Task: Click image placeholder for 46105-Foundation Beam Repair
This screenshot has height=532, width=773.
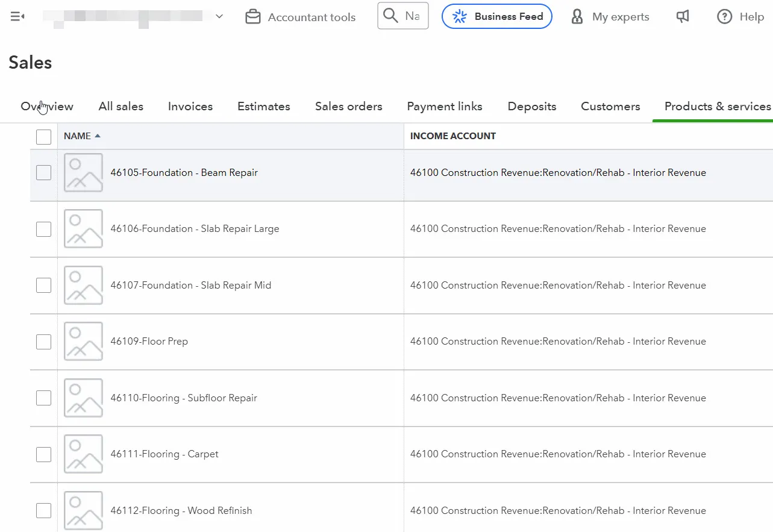Action: point(83,173)
